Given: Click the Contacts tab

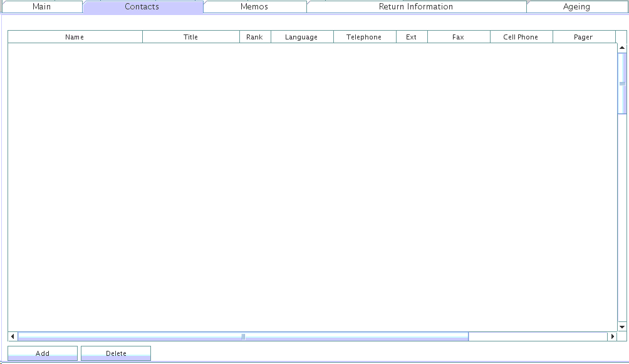Looking at the screenshot, I should point(142,7).
